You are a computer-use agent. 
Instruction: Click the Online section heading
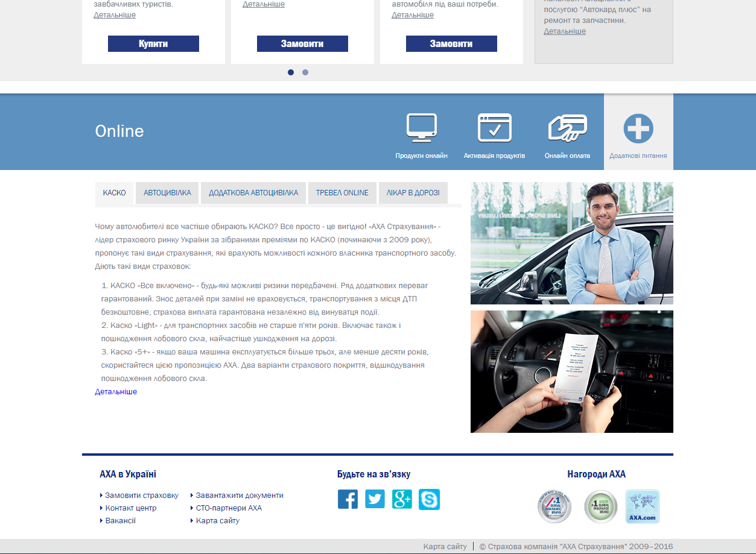(x=119, y=131)
